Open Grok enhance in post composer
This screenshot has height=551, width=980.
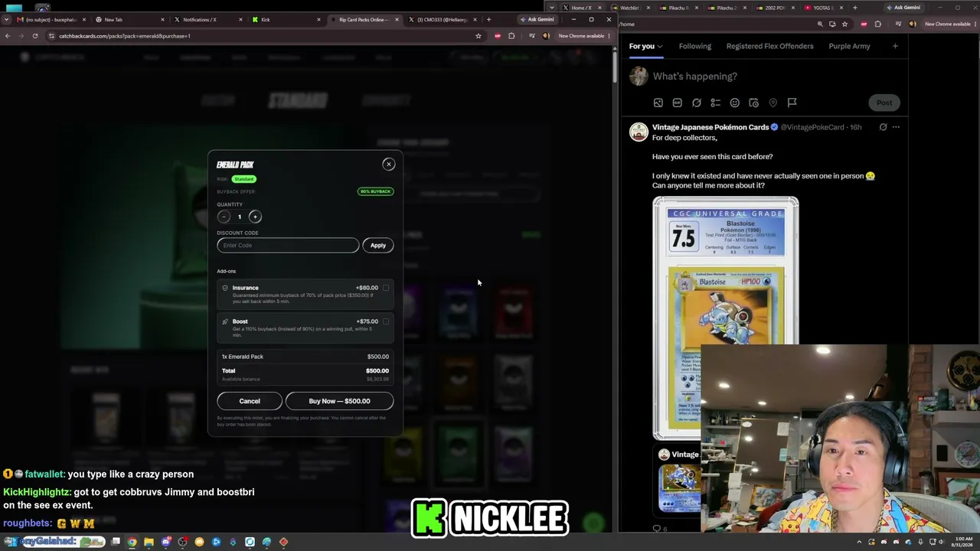(x=696, y=103)
